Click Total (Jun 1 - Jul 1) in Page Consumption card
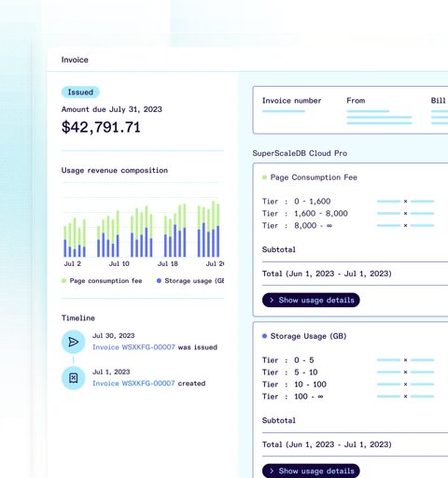448x478 pixels. coord(327,274)
